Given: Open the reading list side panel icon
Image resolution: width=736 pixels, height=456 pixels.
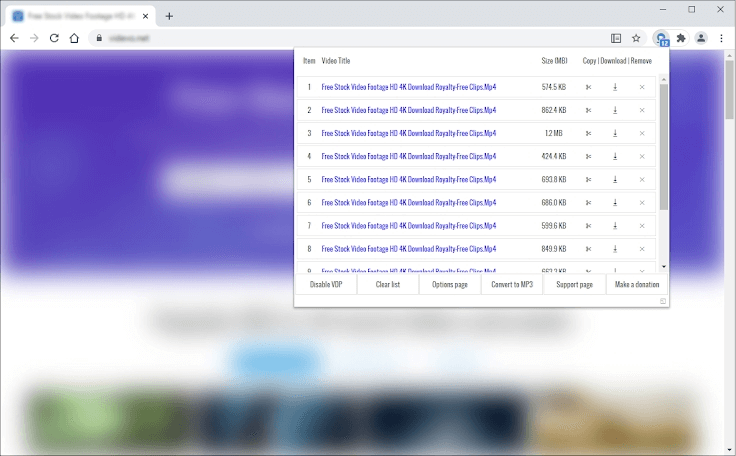Looking at the screenshot, I should tap(616, 39).
